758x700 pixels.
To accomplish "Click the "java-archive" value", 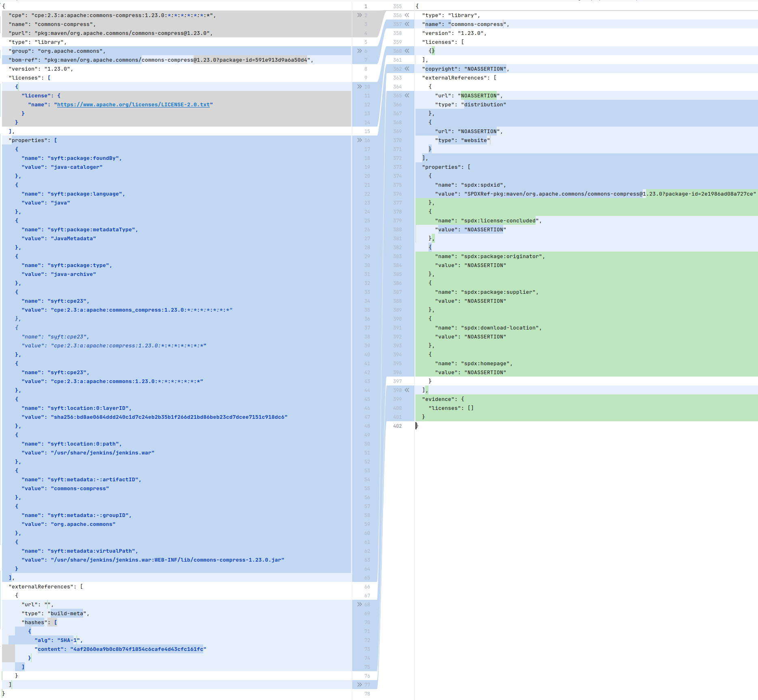I will 73,274.
